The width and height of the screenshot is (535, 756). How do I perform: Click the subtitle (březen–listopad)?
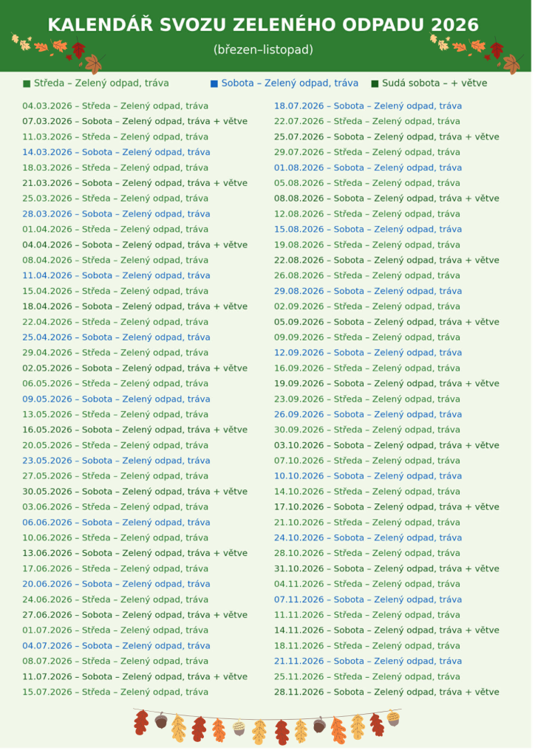[x=265, y=49]
